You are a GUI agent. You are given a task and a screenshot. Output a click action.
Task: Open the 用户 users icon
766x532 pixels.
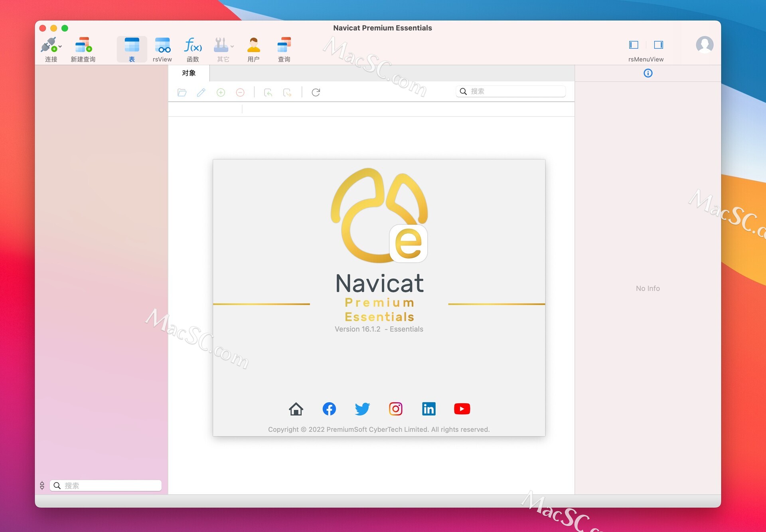(x=253, y=45)
